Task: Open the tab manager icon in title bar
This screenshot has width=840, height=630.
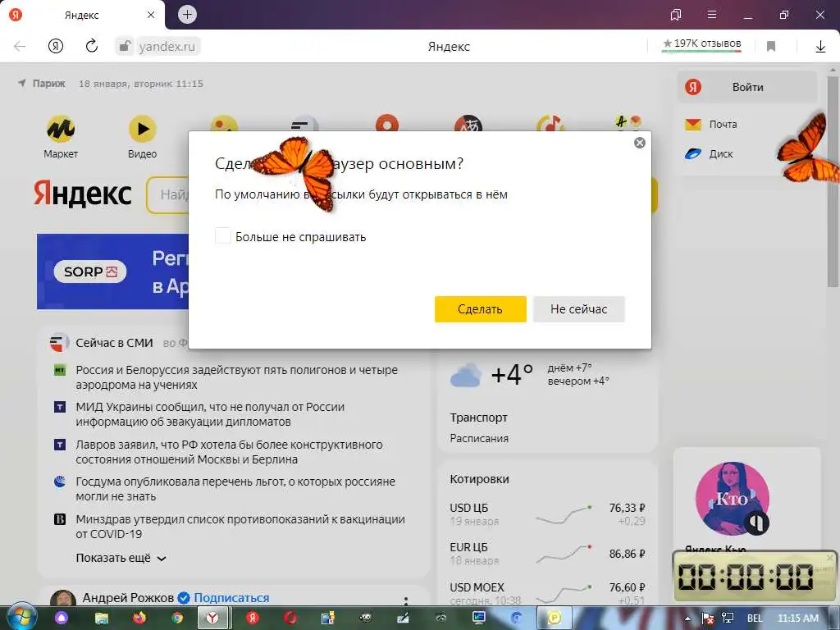Action: point(676,15)
